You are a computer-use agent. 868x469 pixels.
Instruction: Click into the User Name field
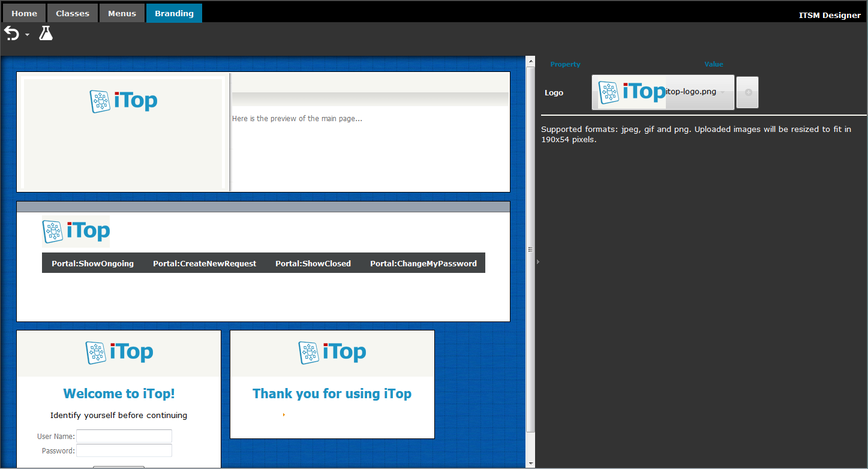[124, 436]
